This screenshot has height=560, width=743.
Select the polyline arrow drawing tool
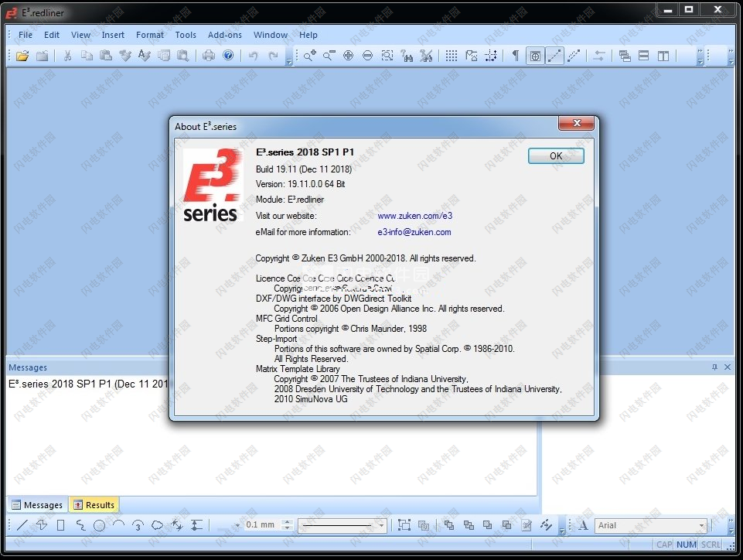(42, 525)
